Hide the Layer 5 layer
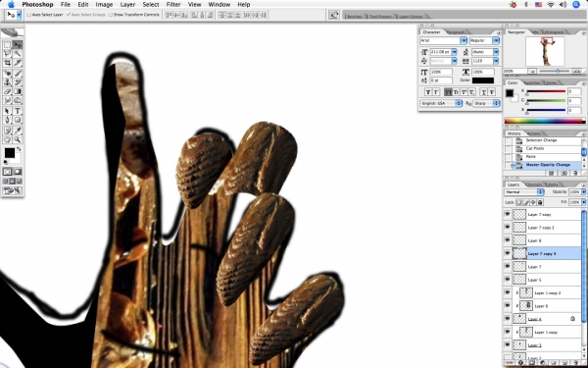 508,280
